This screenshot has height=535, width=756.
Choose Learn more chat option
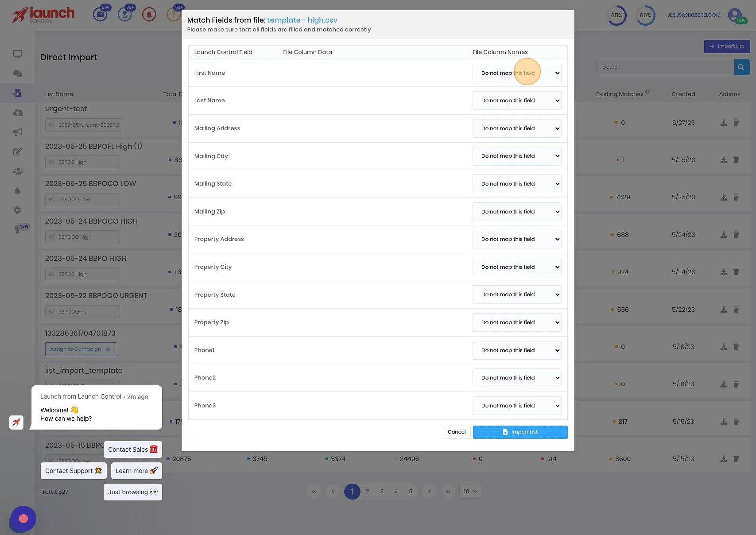(x=136, y=471)
